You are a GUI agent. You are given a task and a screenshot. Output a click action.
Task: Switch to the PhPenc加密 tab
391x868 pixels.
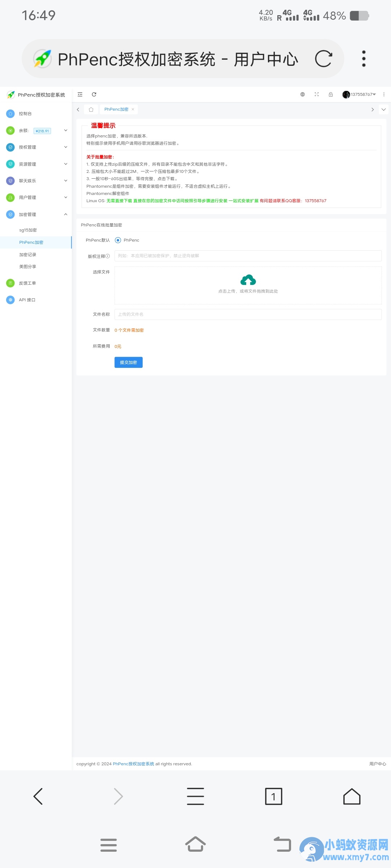(117, 109)
